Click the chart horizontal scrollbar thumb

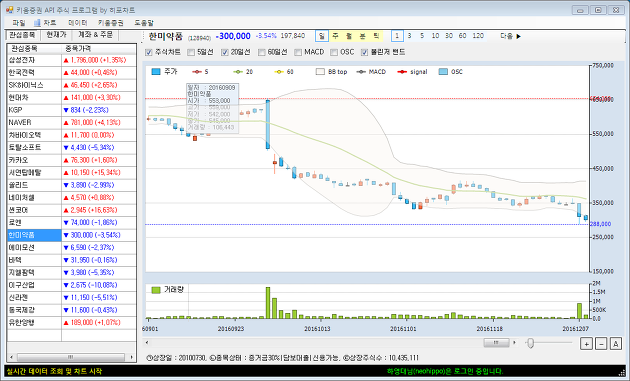click(x=496, y=343)
